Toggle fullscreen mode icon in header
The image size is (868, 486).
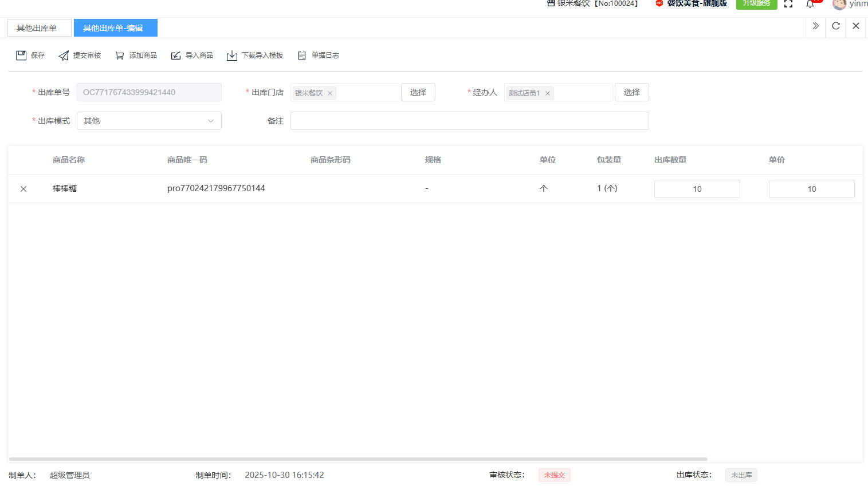click(788, 4)
